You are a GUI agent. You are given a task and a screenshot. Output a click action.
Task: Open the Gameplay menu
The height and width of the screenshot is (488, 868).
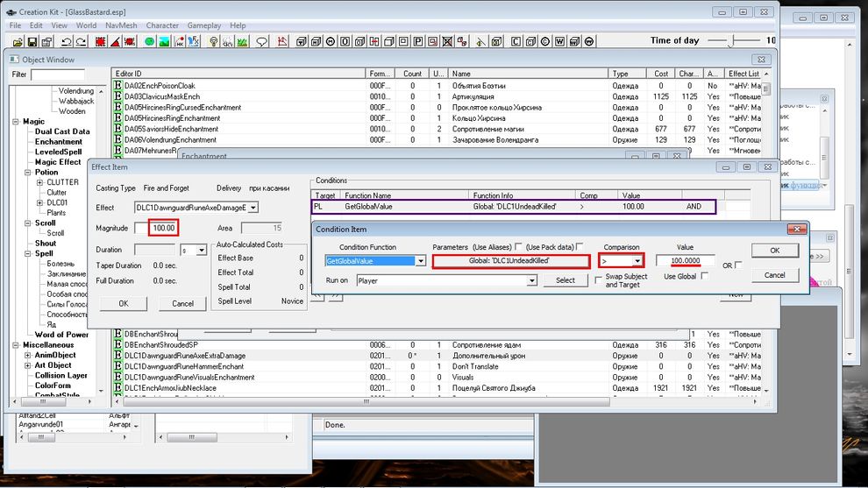(204, 25)
